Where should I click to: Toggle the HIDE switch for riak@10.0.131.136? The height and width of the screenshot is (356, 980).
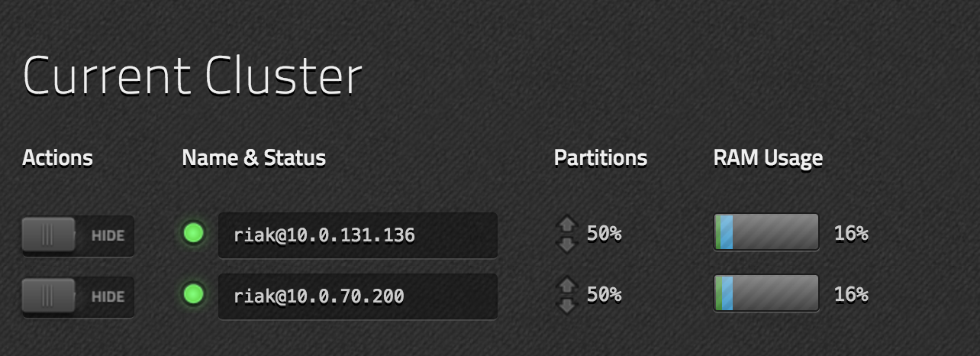point(77,235)
